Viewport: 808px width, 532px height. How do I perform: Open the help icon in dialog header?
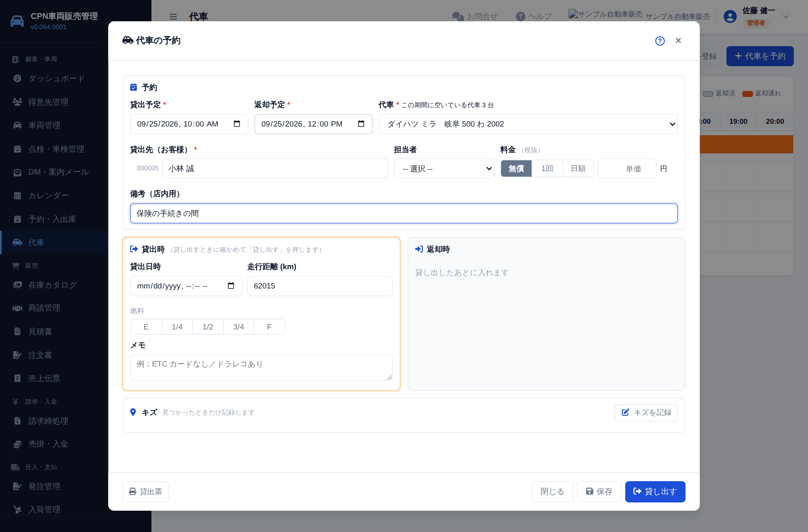[x=660, y=41]
